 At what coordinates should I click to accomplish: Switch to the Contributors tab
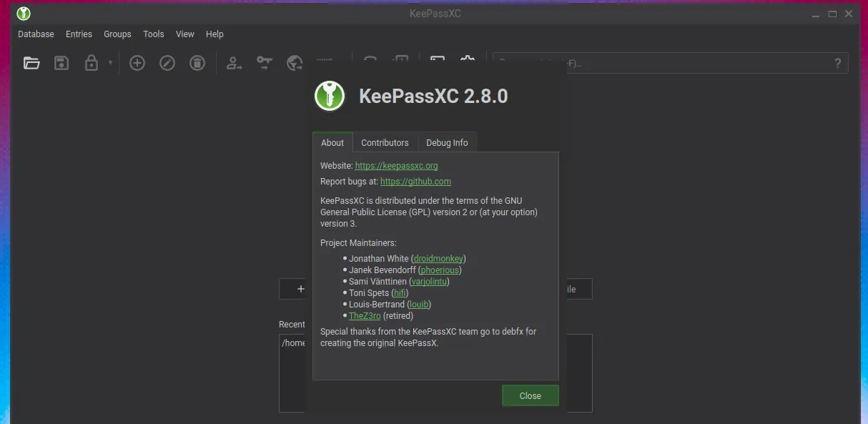click(385, 142)
